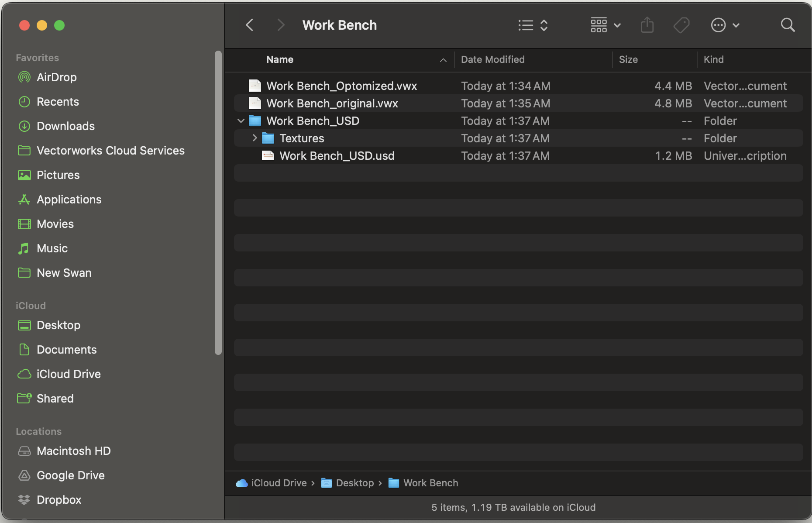Click the Tags icon in the toolbar

click(x=681, y=25)
